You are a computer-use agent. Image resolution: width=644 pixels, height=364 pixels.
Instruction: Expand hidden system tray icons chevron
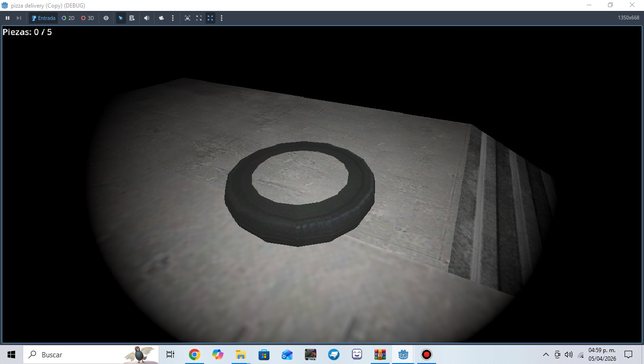coord(546,355)
